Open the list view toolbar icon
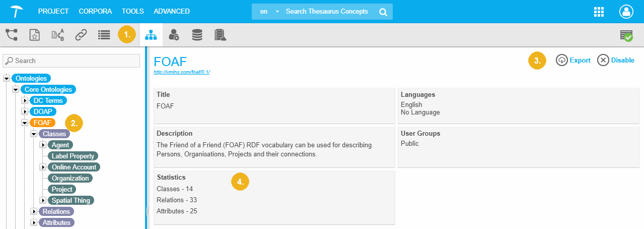 click(x=104, y=35)
